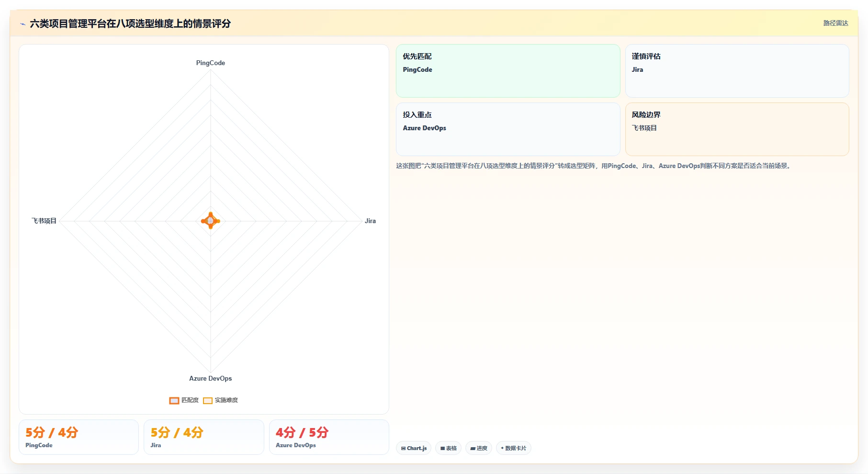Click the 数据卡片 tag pill
Viewport: 868px width, 474px height.
513,448
